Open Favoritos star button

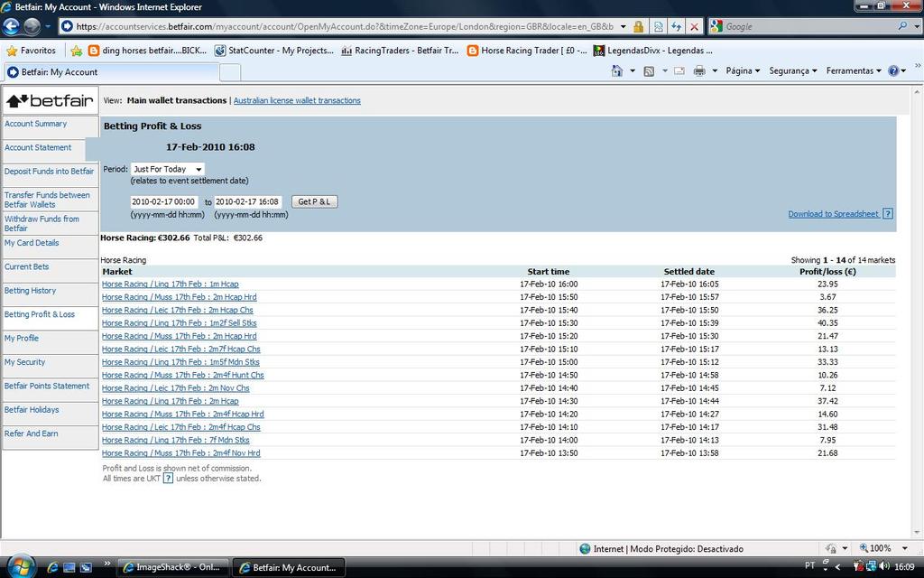[x=31, y=51]
